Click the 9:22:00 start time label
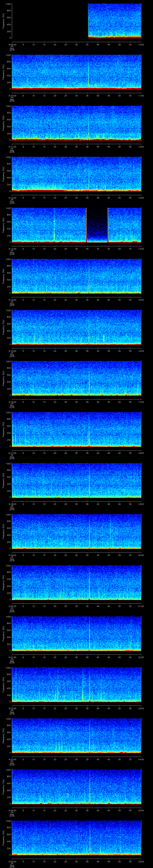The height and width of the screenshot is (868, 153). tap(12, 708)
